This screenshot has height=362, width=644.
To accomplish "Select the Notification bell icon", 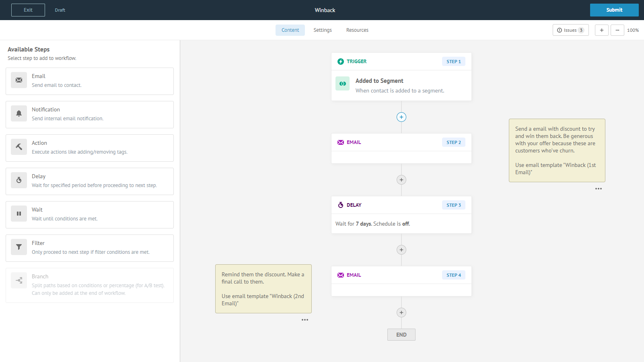I will point(19,113).
